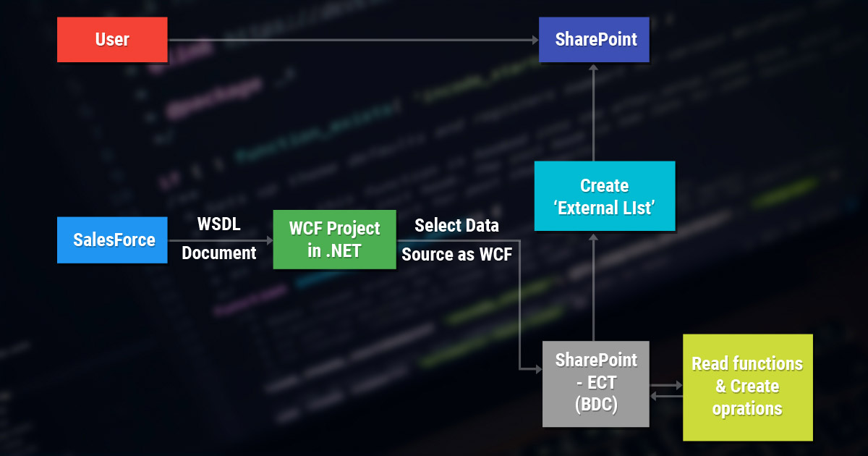This screenshot has height=456, width=868.
Task: Click the '(BDC)' text in the gray box
Action: pos(595,405)
